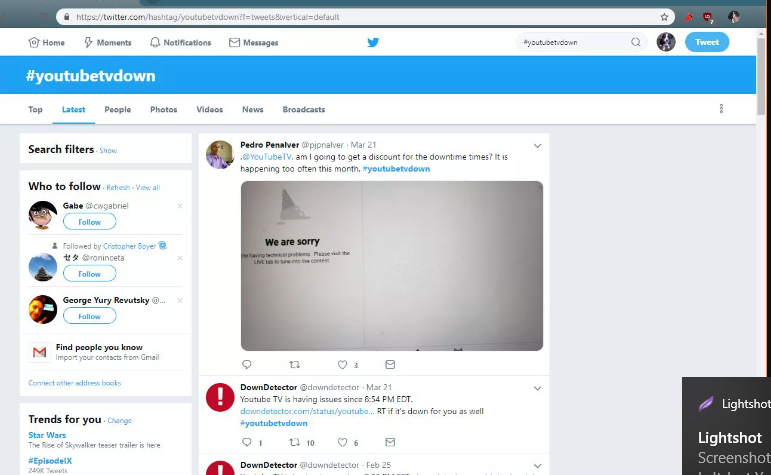
Task: Open Home from the navigation bar
Action: coord(46,42)
